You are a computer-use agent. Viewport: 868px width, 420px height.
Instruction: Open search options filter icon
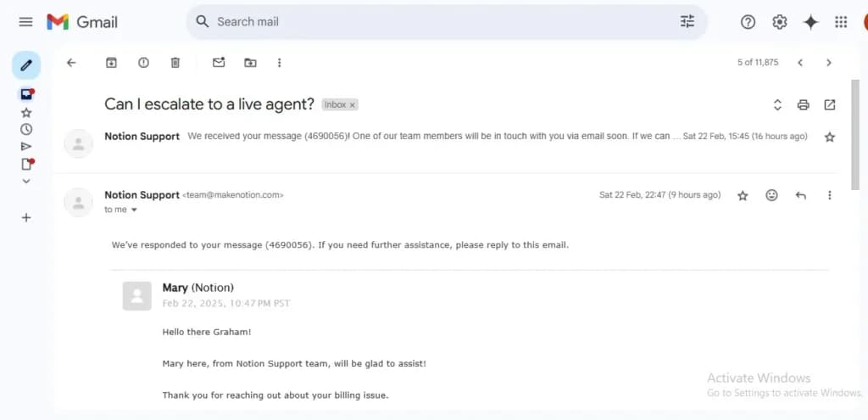(687, 21)
